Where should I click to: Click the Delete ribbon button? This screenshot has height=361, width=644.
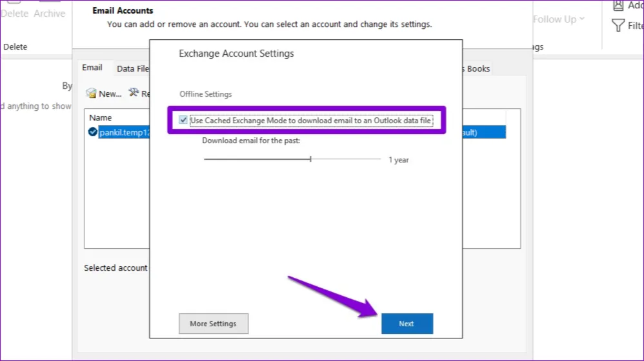pos(14,14)
